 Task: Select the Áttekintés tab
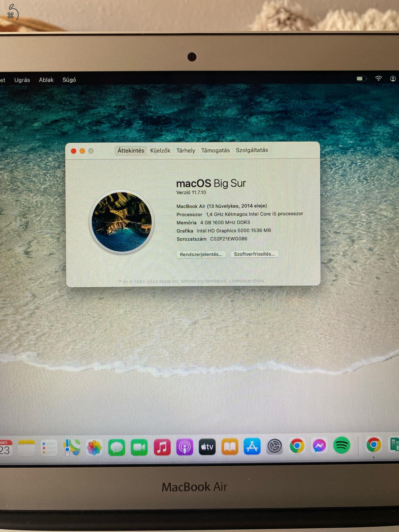[131, 151]
